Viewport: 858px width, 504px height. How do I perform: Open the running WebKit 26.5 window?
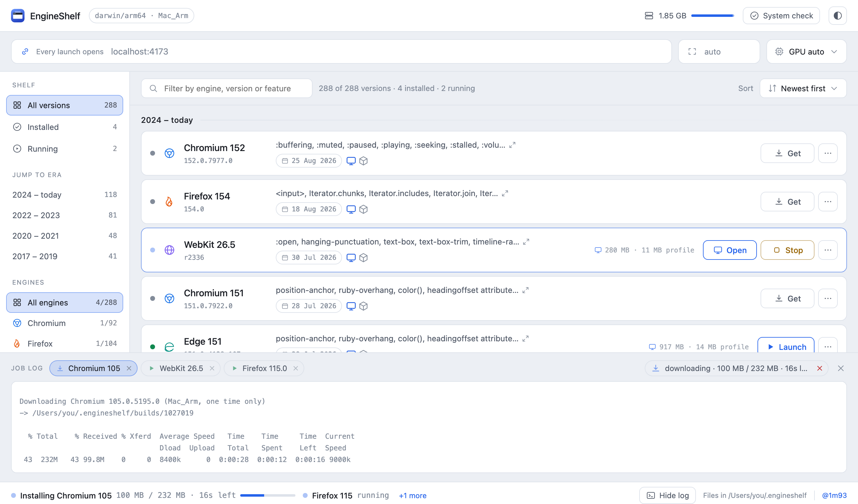(730, 250)
